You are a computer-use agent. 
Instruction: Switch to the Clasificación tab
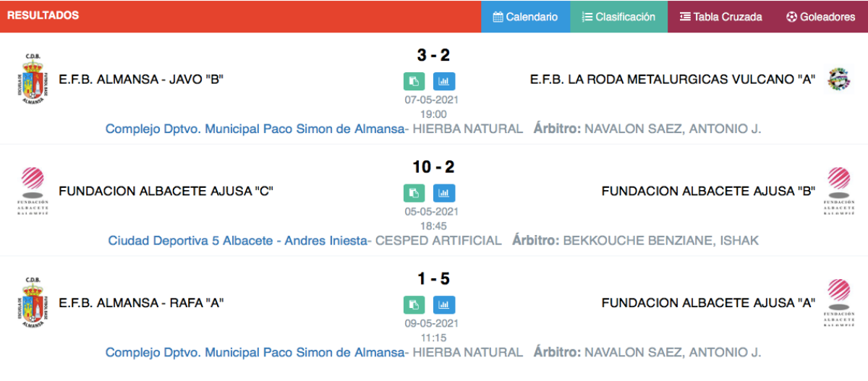click(x=619, y=17)
